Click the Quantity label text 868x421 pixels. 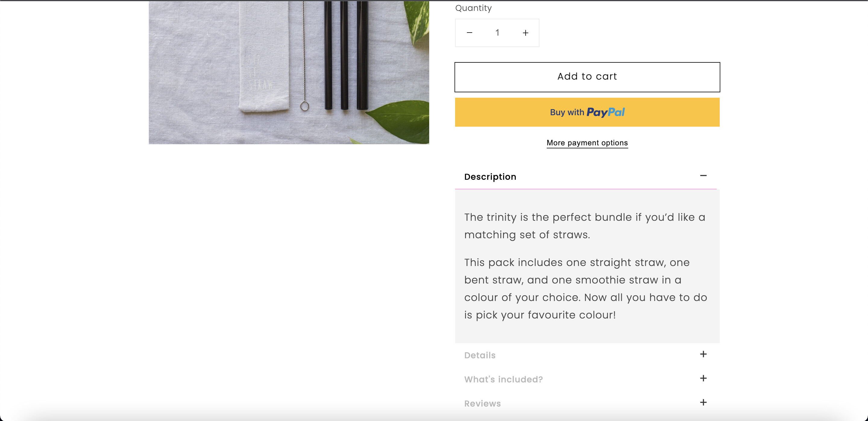[473, 8]
